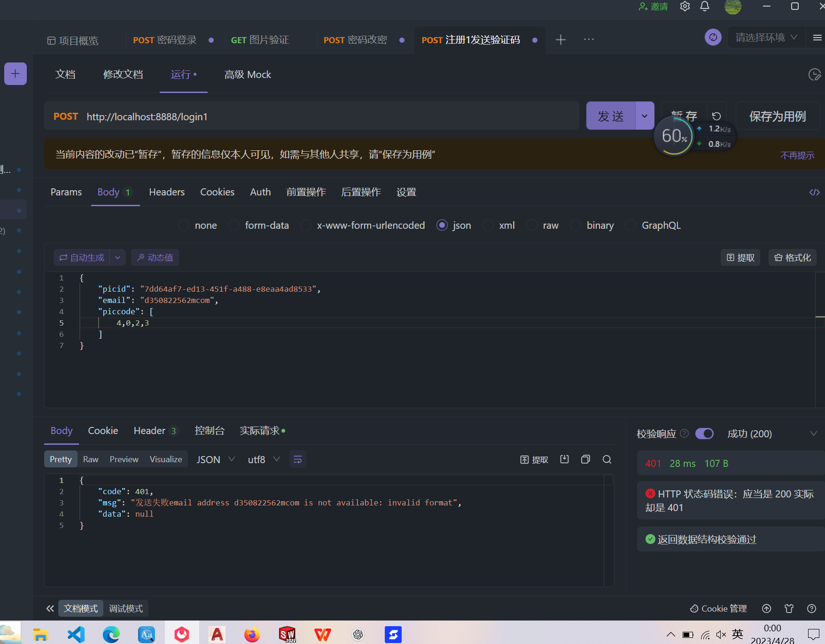Open the notifications bell
The image size is (825, 644).
pos(705,7)
